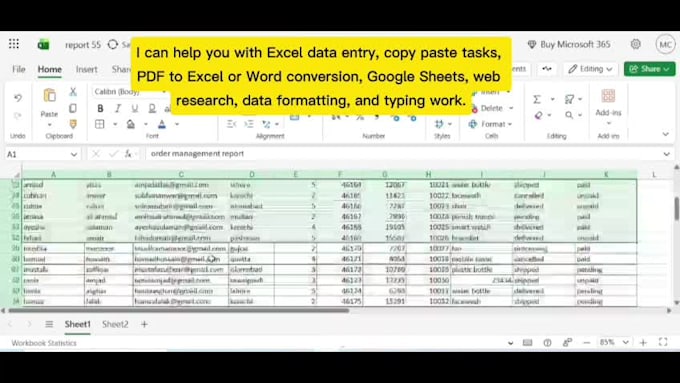
Task: Cut selection with scissors icon
Action: [x=73, y=92]
